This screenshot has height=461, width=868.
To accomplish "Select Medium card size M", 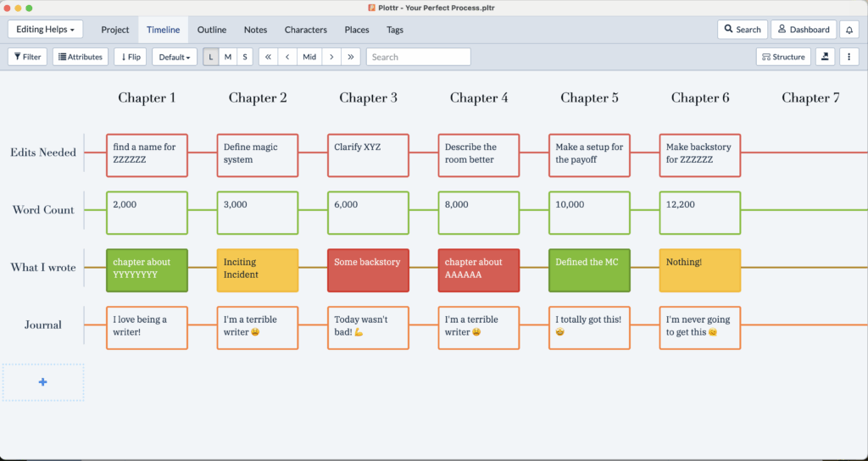I will [228, 57].
